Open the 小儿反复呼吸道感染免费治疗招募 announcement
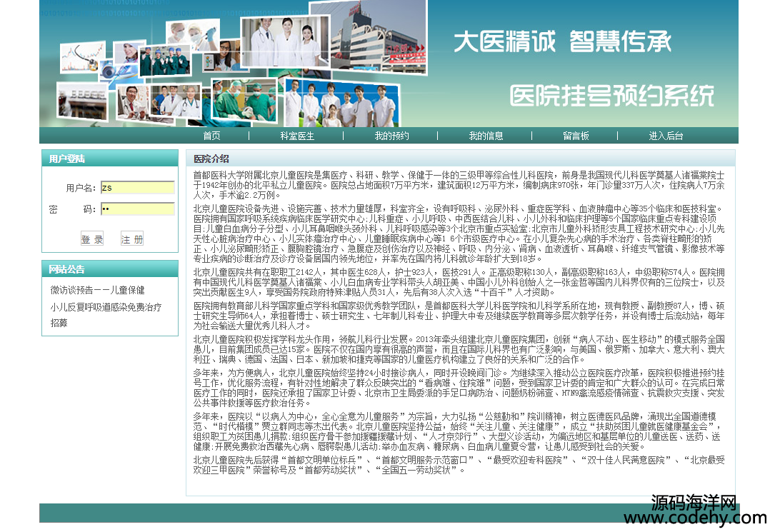770x532 pixels. point(106,308)
